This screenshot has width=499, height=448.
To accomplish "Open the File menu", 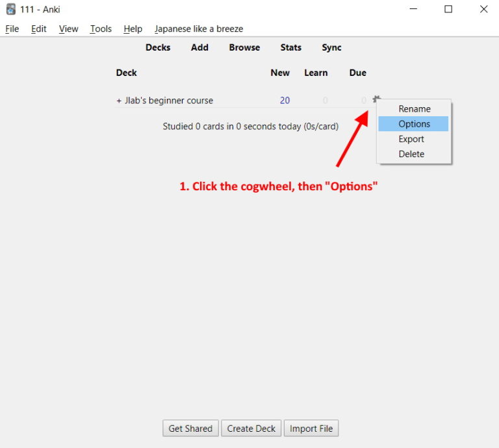I will [12, 29].
